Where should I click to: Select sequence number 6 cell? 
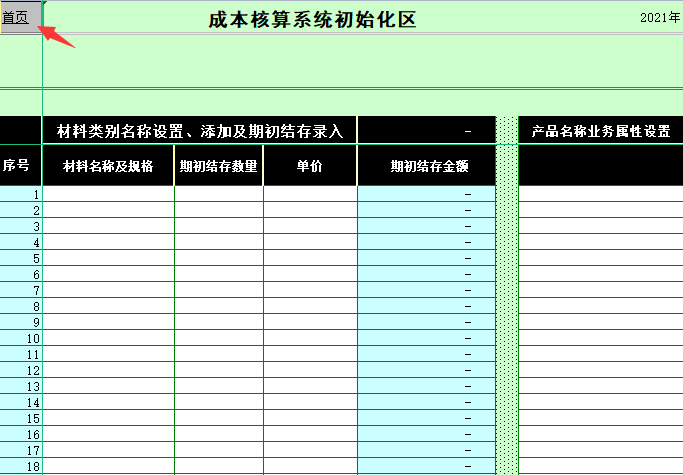(x=21, y=274)
